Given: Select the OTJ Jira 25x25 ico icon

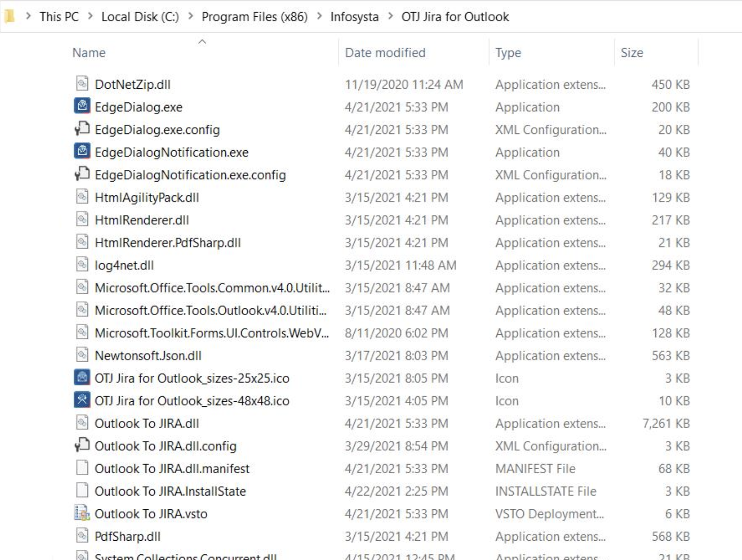Looking at the screenshot, I should [x=82, y=377].
